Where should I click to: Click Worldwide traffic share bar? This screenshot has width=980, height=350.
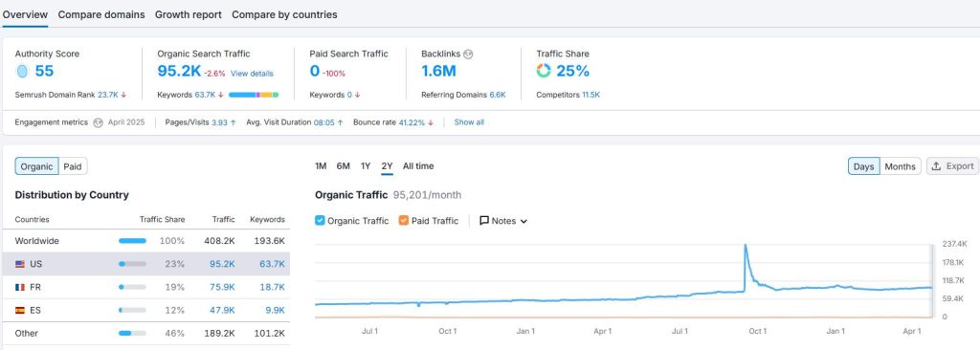pos(132,241)
